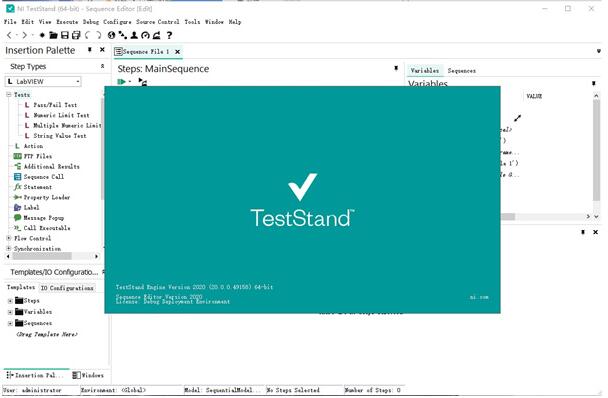The height and width of the screenshot is (398, 608).
Task: Click the Step Types horizontal scrollbar
Action: point(52,256)
